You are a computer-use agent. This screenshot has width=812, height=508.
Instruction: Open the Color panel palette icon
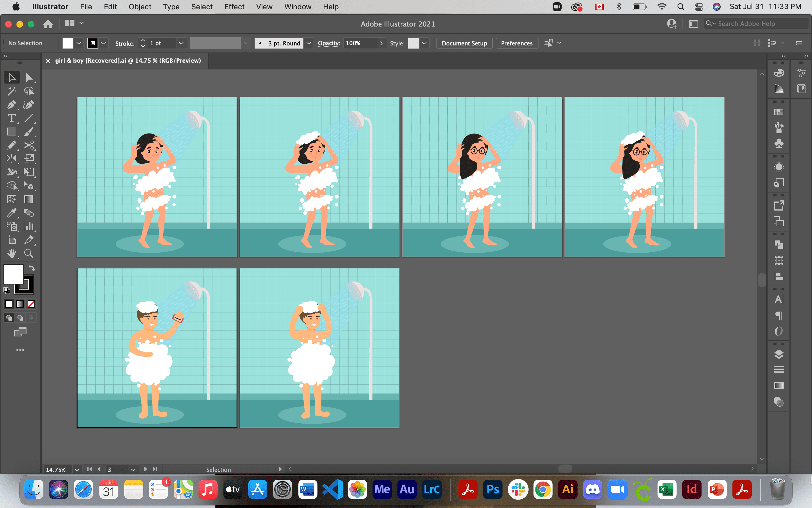[x=779, y=73]
